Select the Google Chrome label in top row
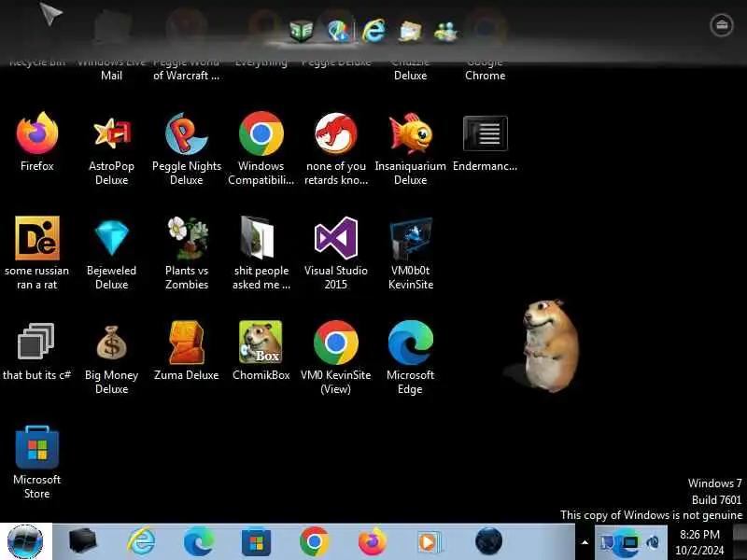 click(x=485, y=69)
